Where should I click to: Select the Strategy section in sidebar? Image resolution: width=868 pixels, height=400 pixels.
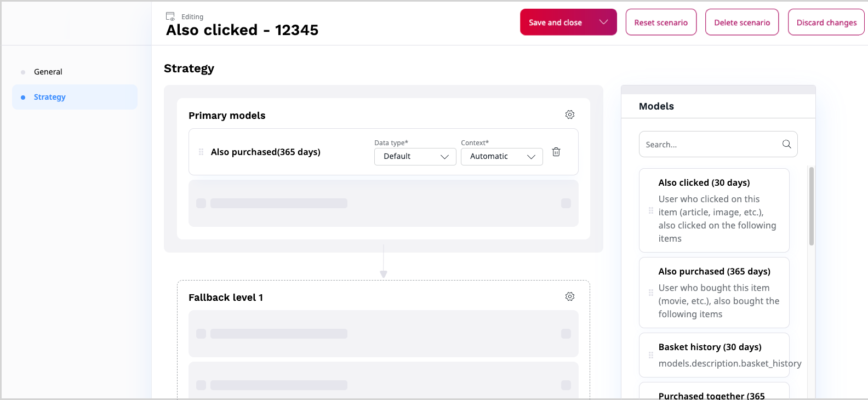(x=50, y=97)
